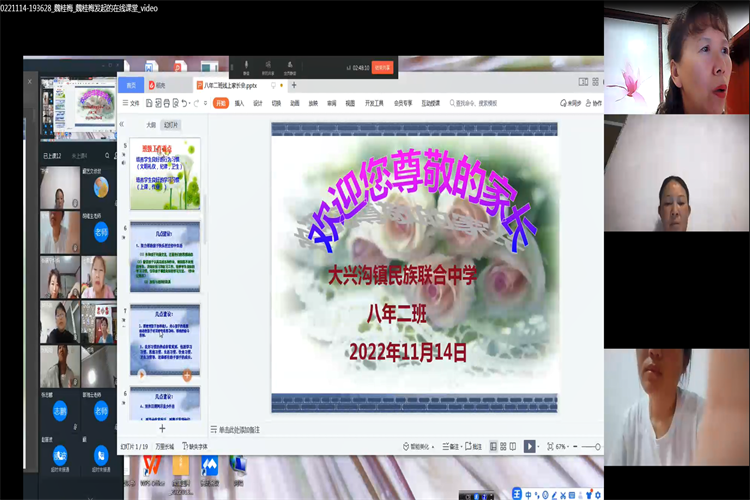Open the 放映 ribbon tab
Screen dimensions: 750x500
[x=313, y=103]
